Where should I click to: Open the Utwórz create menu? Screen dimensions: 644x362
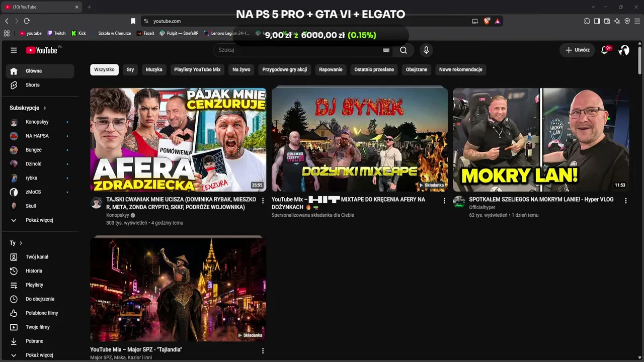click(x=577, y=50)
